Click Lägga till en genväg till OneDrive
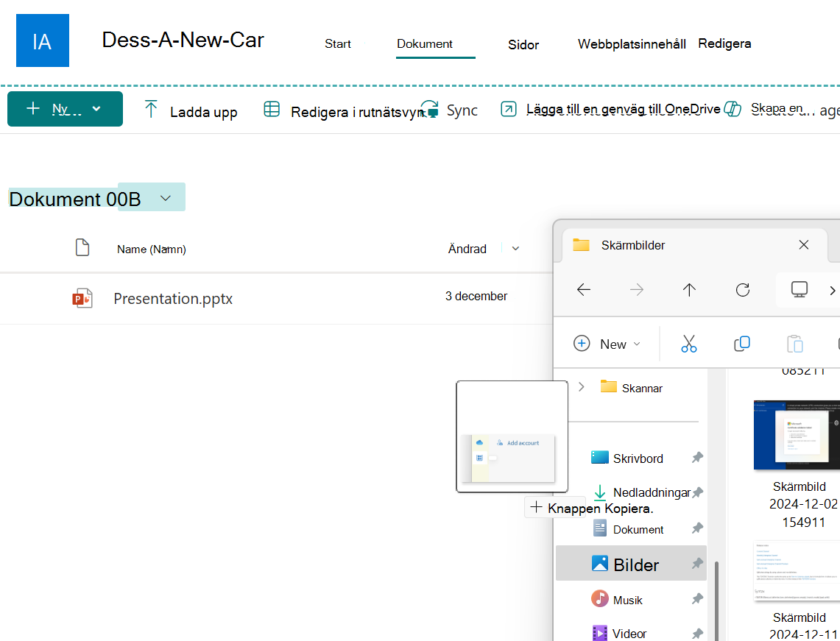The image size is (840, 641). pyautogui.click(x=623, y=109)
